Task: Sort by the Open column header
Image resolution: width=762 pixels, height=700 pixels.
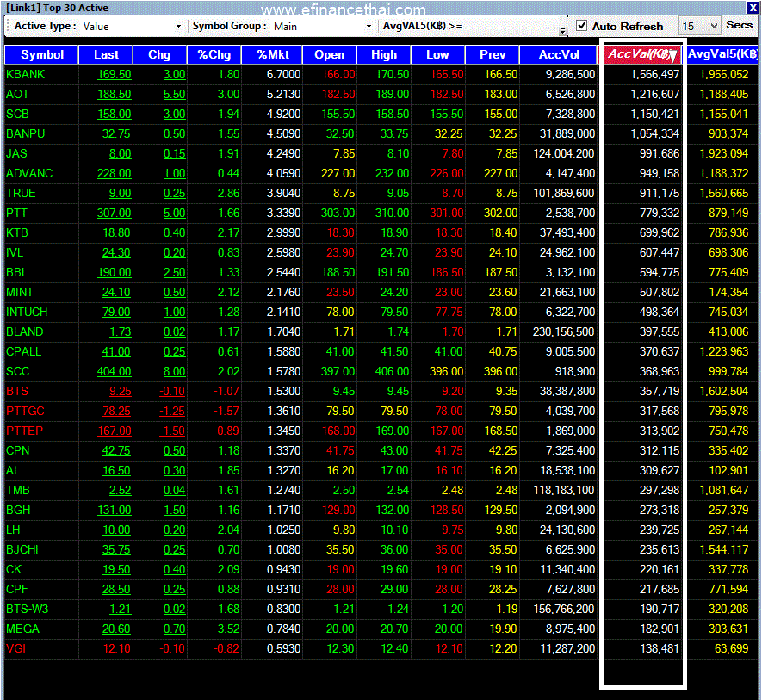Action: 330,54
